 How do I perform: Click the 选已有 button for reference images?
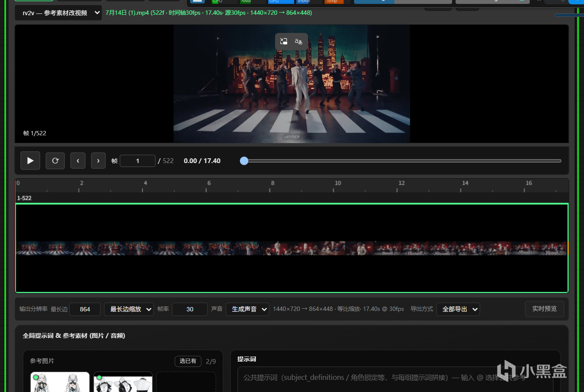[188, 361]
